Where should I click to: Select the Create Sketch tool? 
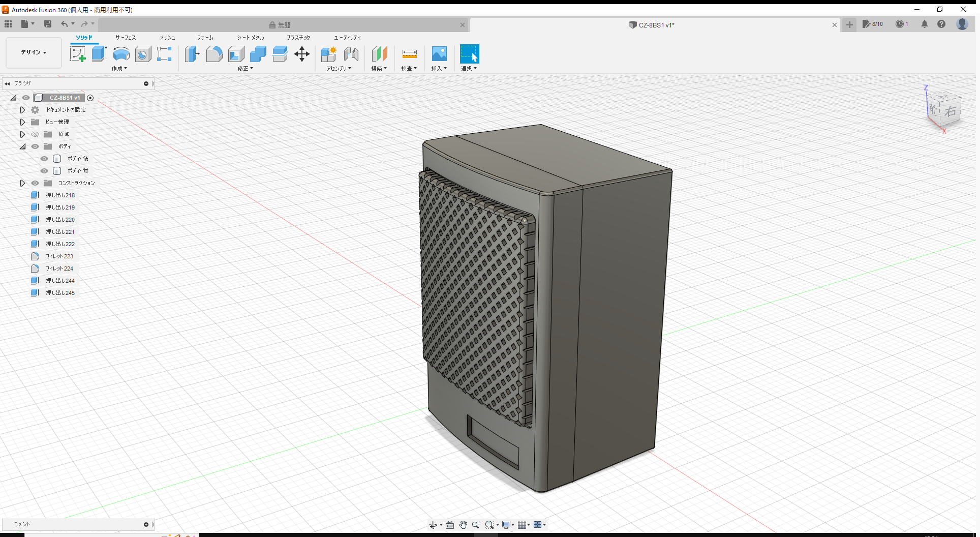[x=78, y=53]
